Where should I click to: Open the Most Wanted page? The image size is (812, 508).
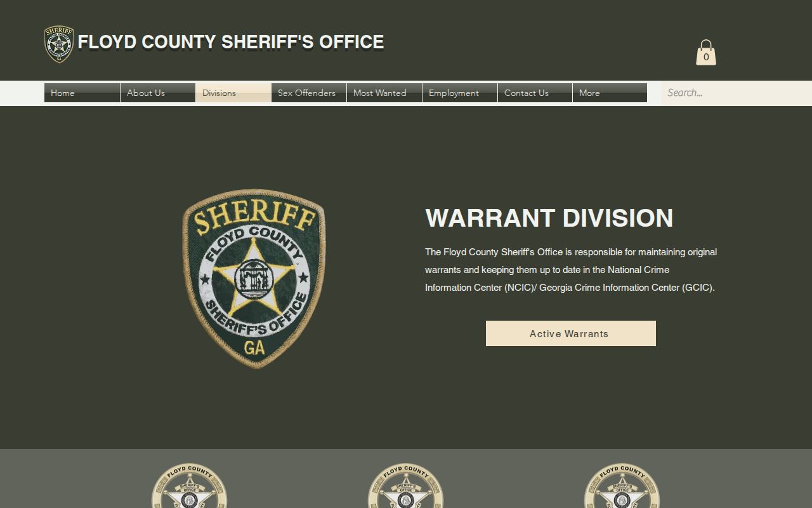click(x=384, y=93)
